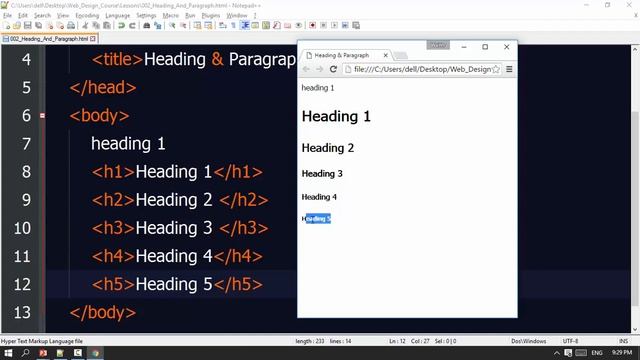This screenshot has width=640, height=360.
Task: Click the Stop Recording macro icon
Action: click(323, 25)
